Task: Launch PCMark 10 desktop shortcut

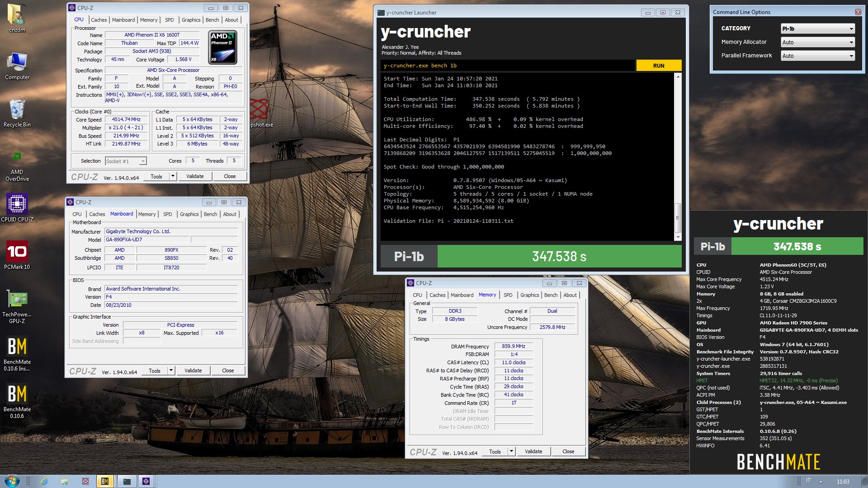Action: [x=17, y=255]
